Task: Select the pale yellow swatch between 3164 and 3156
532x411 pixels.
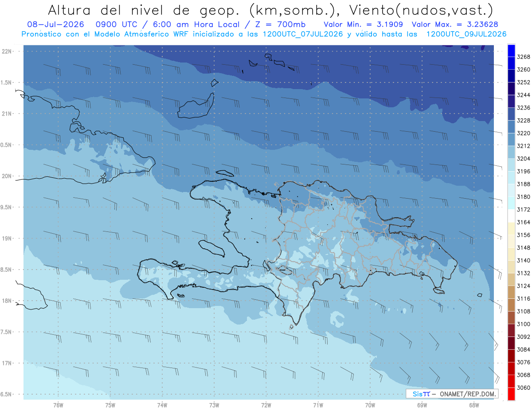Action: tap(511, 229)
